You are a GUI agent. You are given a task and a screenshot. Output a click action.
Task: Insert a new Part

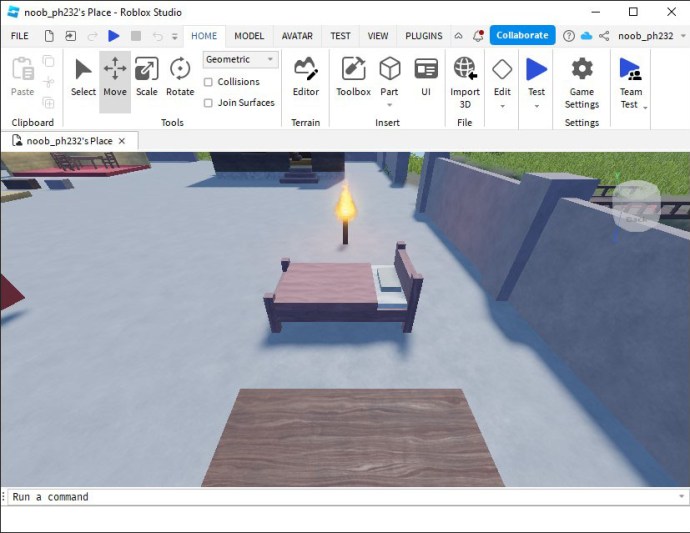(389, 77)
